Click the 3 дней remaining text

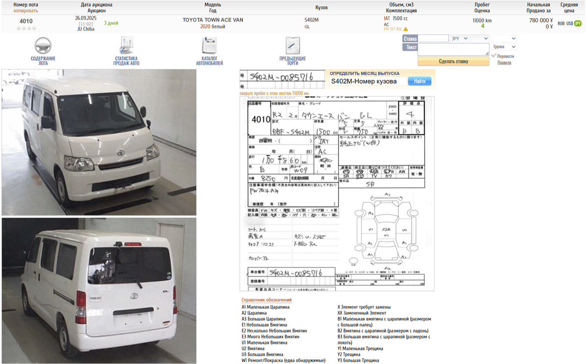(111, 23)
